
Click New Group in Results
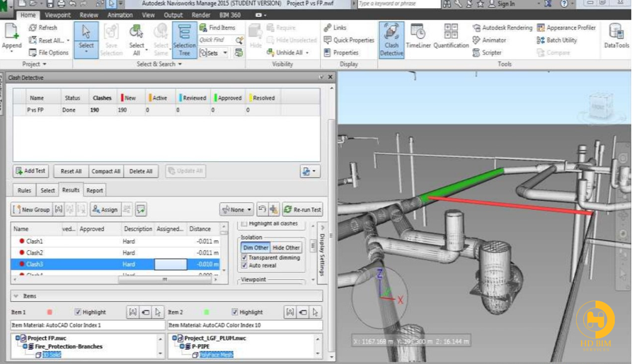pos(31,209)
